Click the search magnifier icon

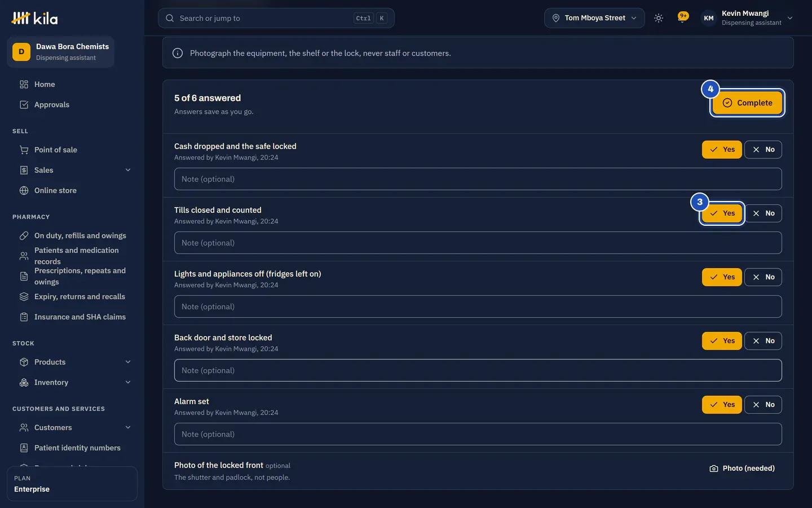(170, 18)
